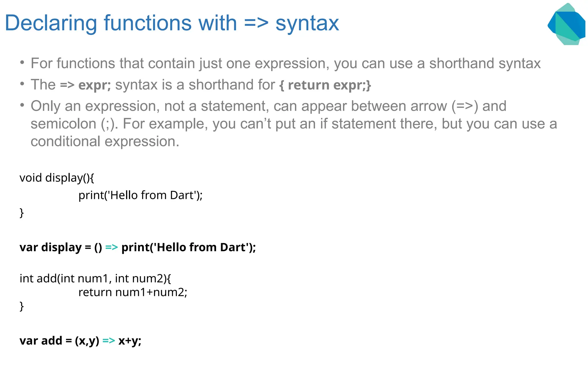The height and width of the screenshot is (368, 588).
Task: Click the bold '=> expr;' text
Action: [x=85, y=85]
